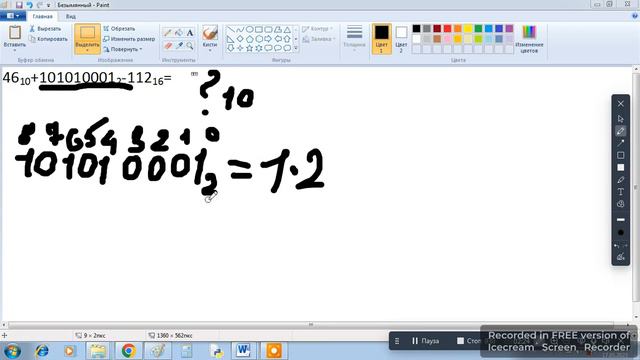
Task: Open the file explorer folder on taskbar
Action: (x=98, y=351)
